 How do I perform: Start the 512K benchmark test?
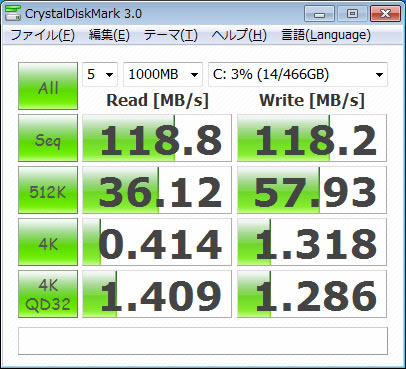[x=48, y=190]
